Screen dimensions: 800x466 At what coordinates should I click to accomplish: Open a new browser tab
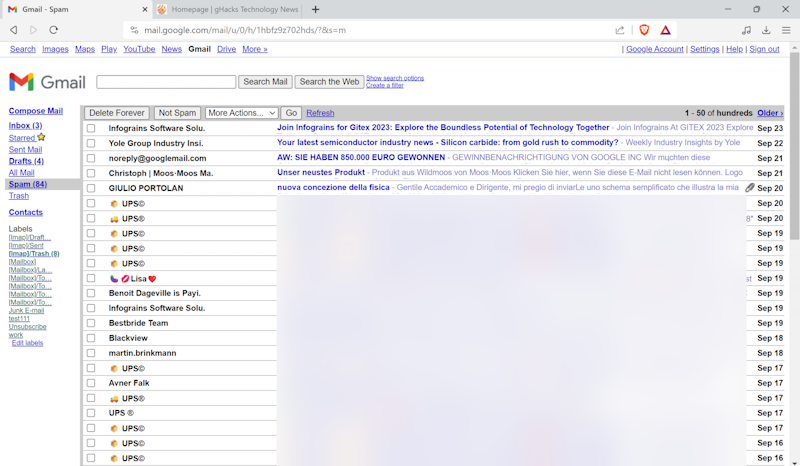315,9
